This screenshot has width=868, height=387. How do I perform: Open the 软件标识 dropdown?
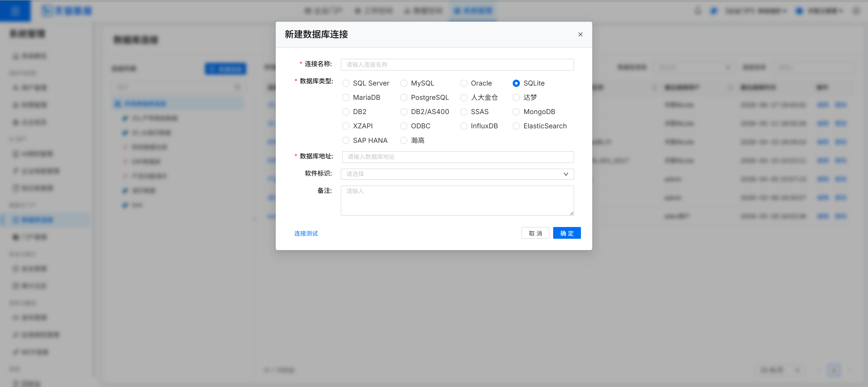pos(457,174)
